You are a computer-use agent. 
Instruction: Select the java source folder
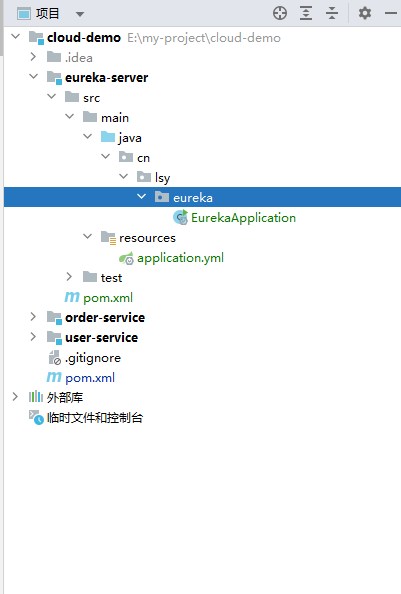[130, 138]
